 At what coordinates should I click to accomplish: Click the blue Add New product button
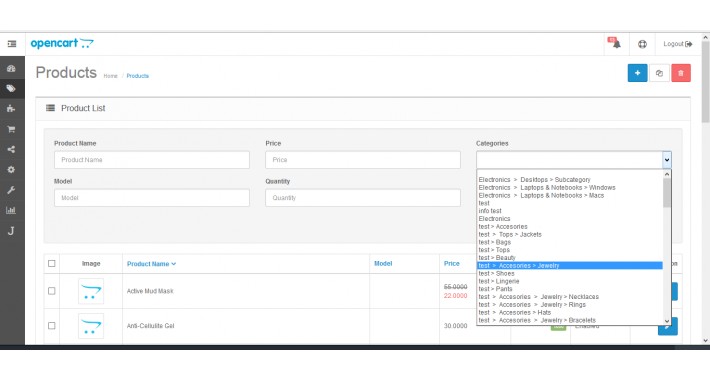[x=637, y=73]
